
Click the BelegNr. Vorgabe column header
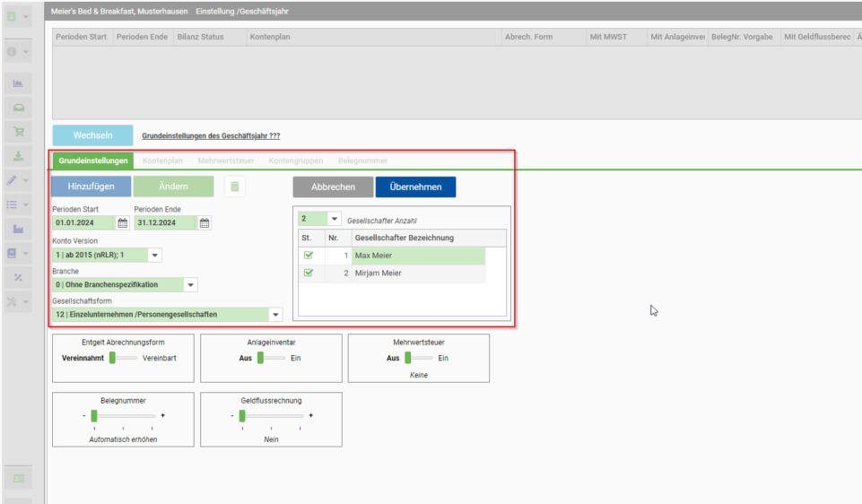[x=744, y=37]
